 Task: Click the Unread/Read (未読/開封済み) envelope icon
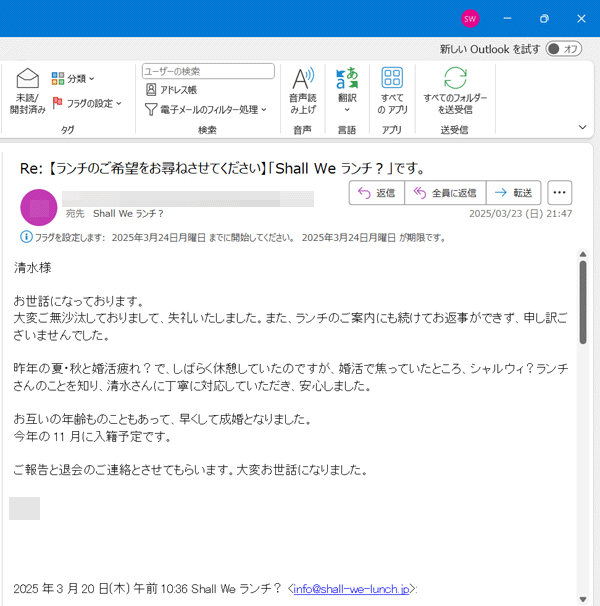(28, 80)
